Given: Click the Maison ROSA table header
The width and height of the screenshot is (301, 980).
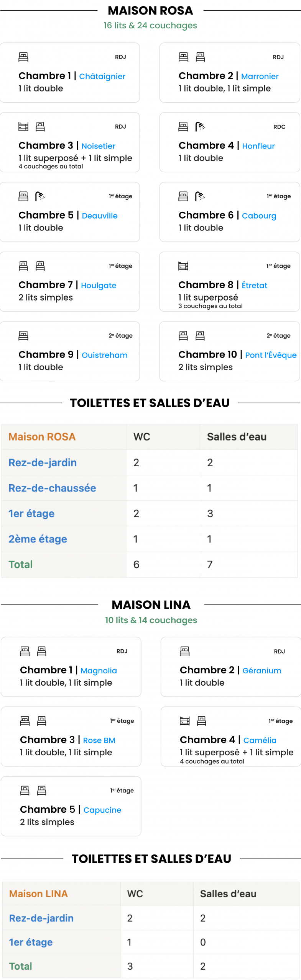Looking at the screenshot, I should [42, 437].
